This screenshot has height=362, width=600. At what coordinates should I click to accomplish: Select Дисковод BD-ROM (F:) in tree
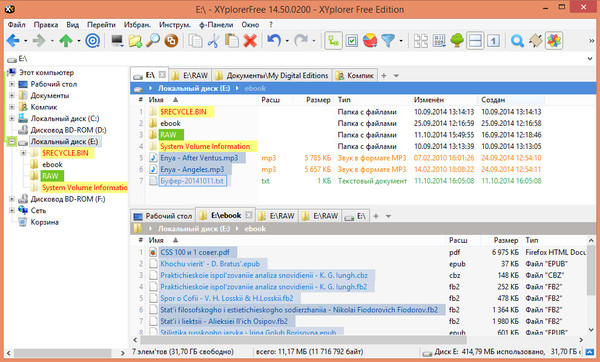click(x=67, y=199)
